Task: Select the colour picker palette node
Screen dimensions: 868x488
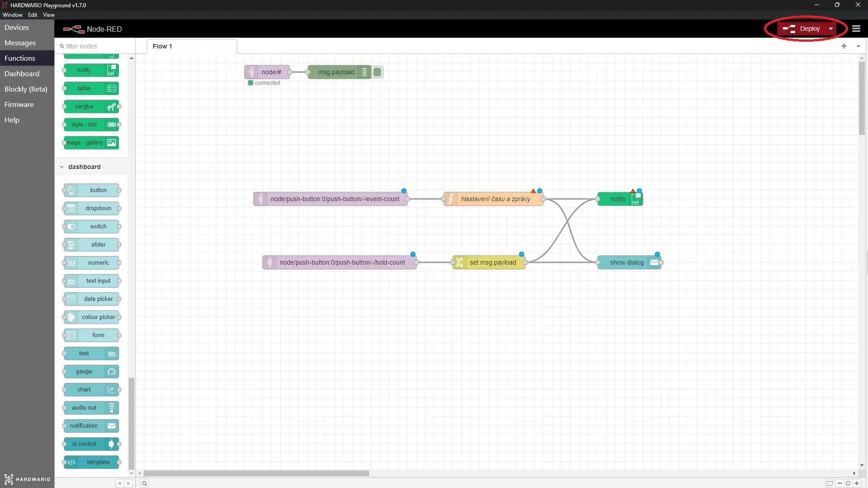Action: [x=91, y=317]
